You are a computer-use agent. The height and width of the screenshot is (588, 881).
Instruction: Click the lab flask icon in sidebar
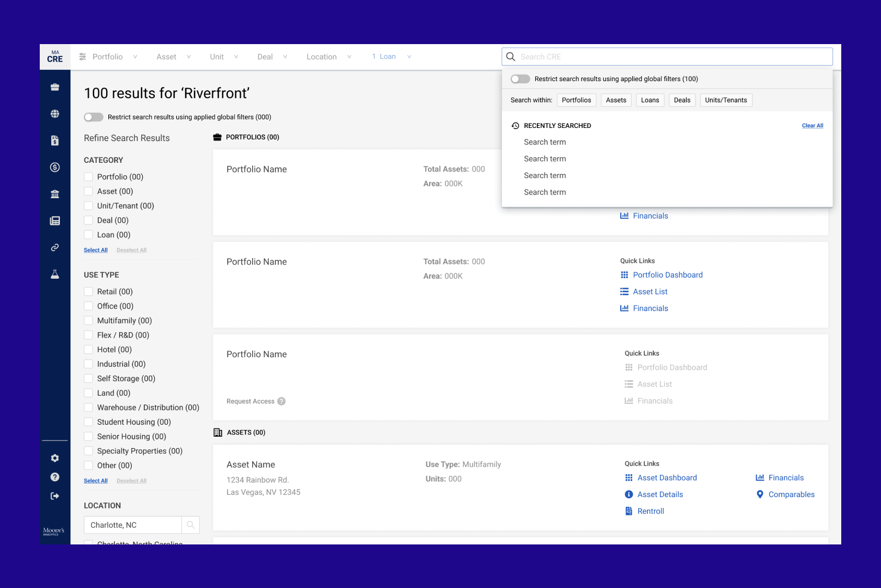coord(55,274)
